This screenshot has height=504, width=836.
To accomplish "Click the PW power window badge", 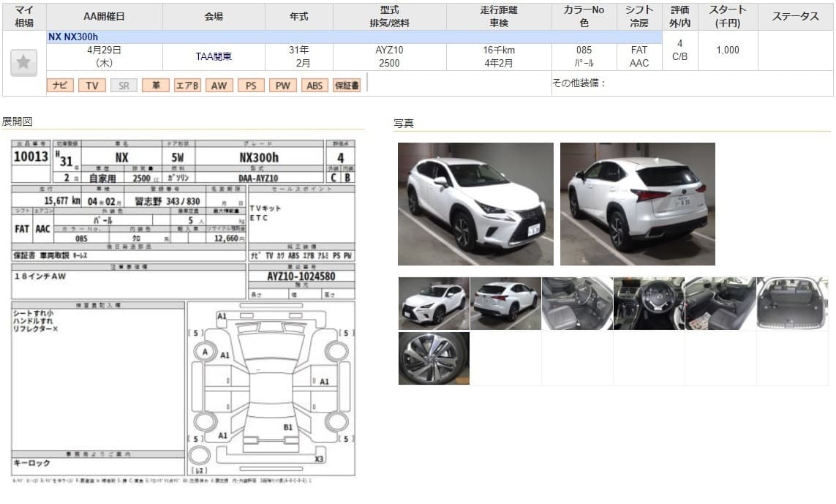I will click(282, 86).
